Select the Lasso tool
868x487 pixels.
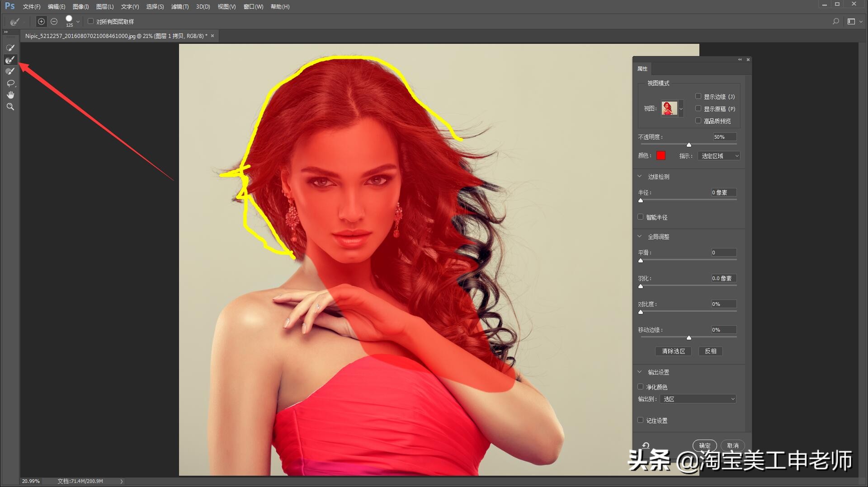[10, 83]
